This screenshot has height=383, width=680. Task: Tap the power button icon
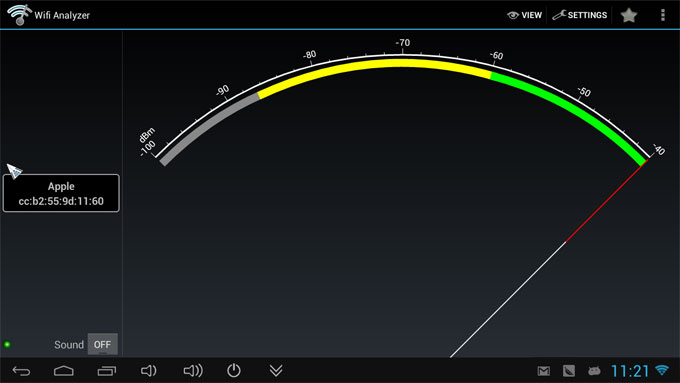pyautogui.click(x=234, y=370)
